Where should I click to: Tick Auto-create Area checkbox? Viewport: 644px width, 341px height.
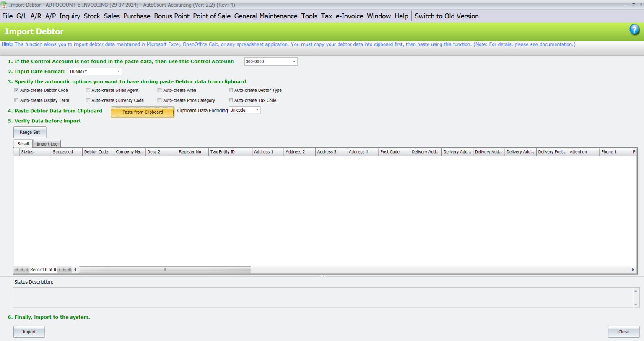pos(159,90)
